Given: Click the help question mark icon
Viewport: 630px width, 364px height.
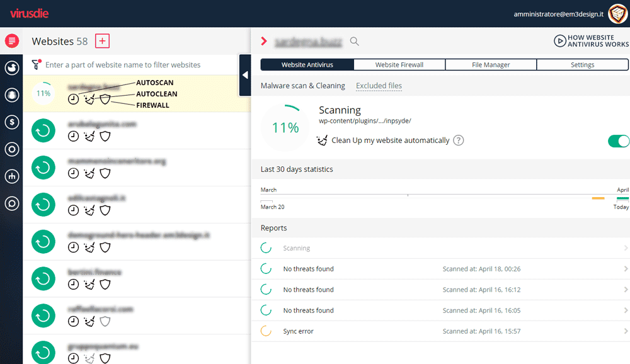Looking at the screenshot, I should [459, 140].
